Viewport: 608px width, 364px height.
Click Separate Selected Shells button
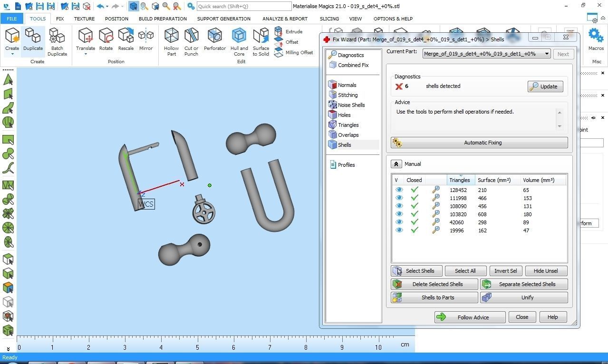(524, 284)
